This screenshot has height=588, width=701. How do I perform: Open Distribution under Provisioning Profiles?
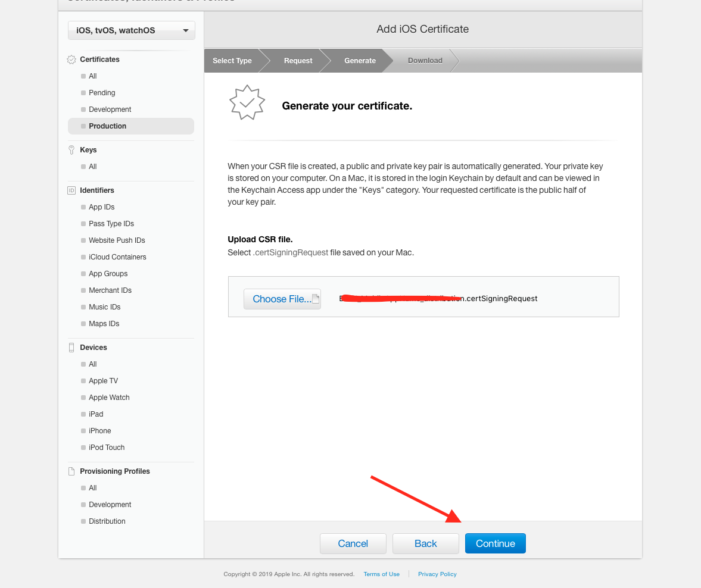tap(107, 521)
